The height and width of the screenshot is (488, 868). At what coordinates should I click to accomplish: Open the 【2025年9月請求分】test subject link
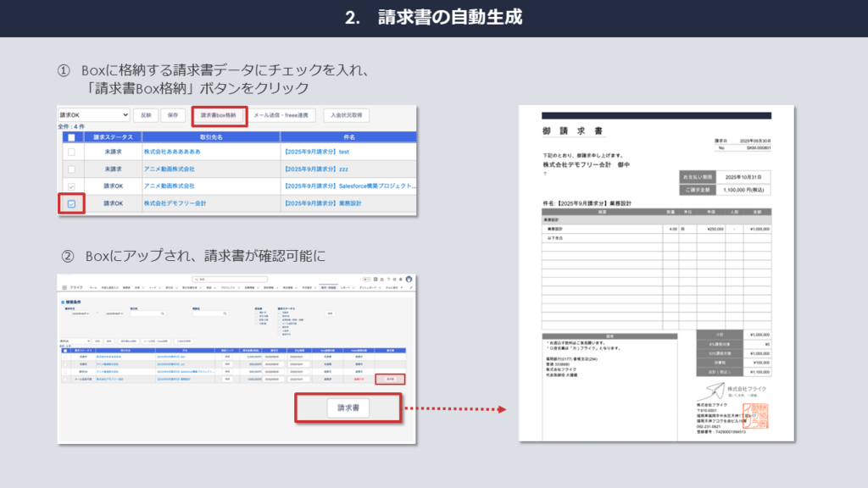click(x=316, y=152)
